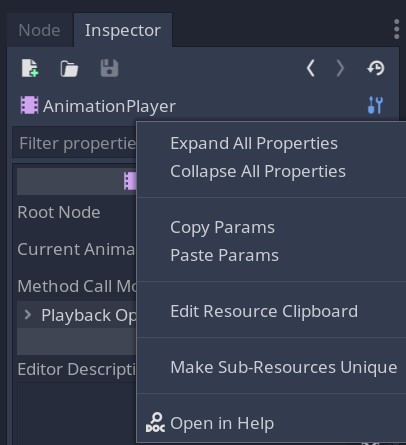Go to previous edited object arrow
Image resolution: width=406 pixels, height=445 pixels.
311,68
